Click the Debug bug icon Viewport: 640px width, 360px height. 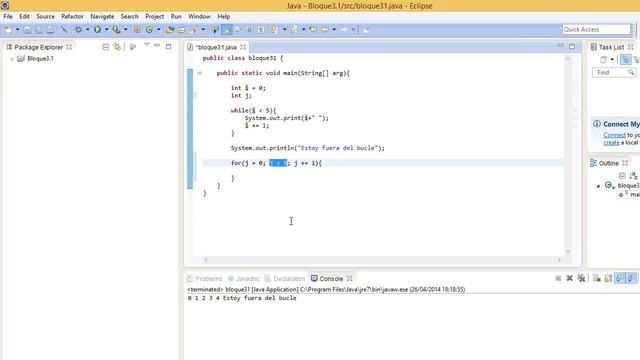pyautogui.click(x=78, y=29)
